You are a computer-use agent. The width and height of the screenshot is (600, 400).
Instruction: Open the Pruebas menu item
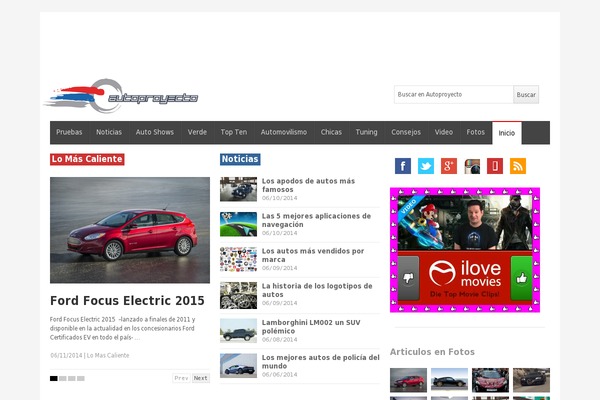click(x=69, y=132)
